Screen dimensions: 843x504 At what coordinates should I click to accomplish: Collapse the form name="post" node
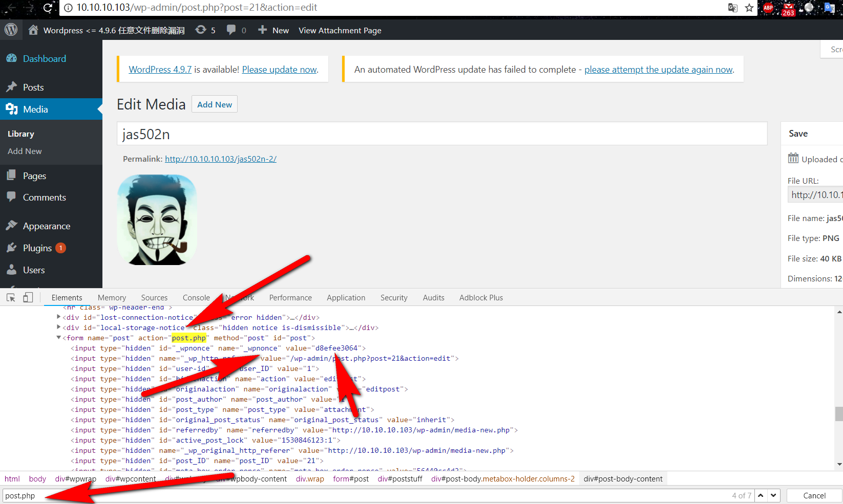[x=58, y=338]
